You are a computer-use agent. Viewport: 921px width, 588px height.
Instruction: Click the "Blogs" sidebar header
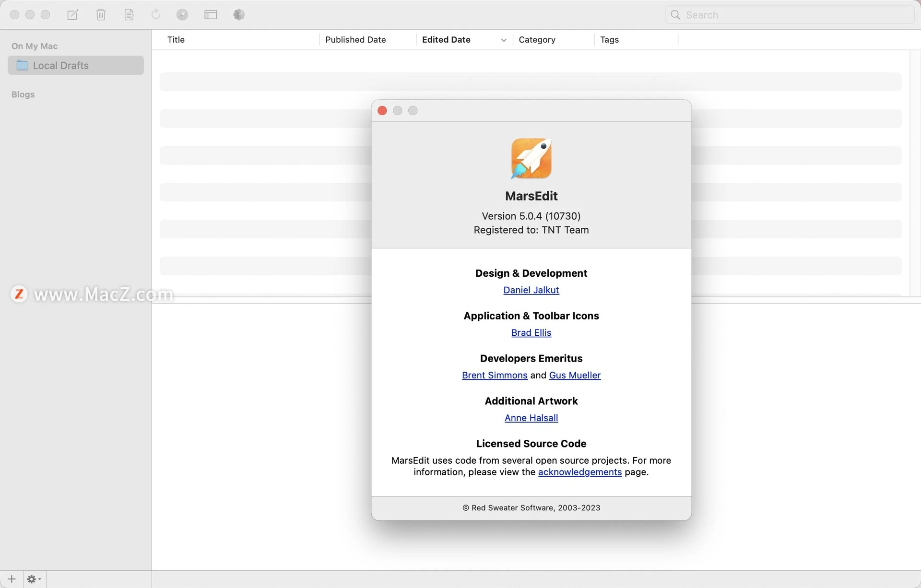point(23,94)
